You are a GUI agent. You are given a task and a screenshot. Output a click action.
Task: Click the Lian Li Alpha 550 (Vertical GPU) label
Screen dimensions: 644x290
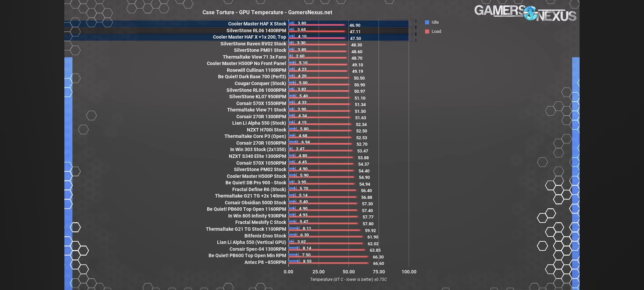(251, 242)
